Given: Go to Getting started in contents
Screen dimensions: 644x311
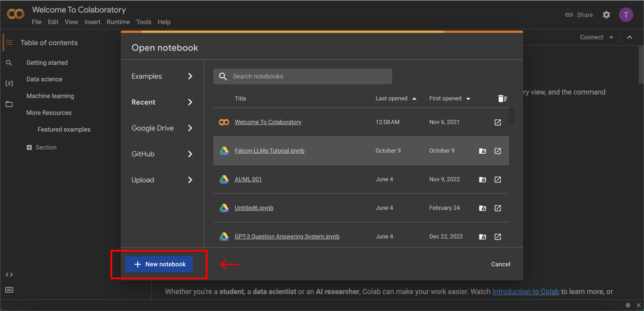Looking at the screenshot, I should tap(47, 63).
